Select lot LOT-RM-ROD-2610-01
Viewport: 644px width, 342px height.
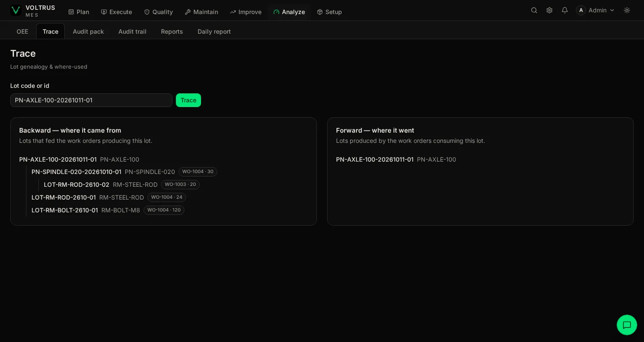point(63,197)
